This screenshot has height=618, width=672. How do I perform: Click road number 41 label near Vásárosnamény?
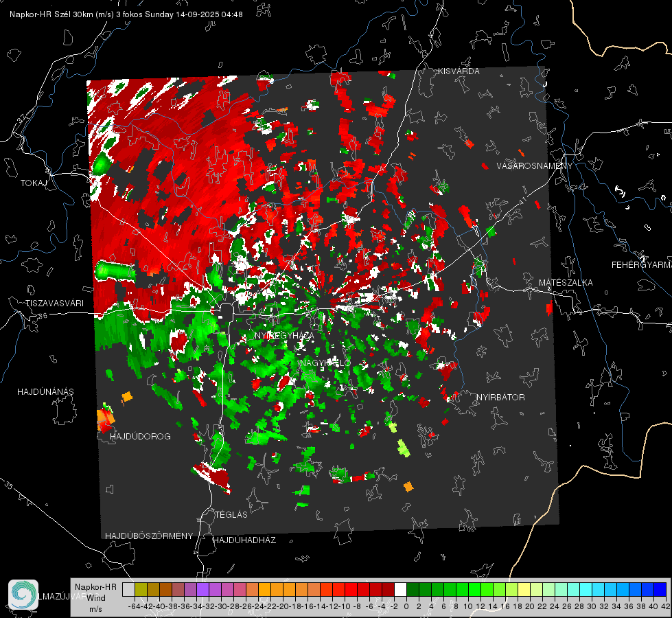522,201
